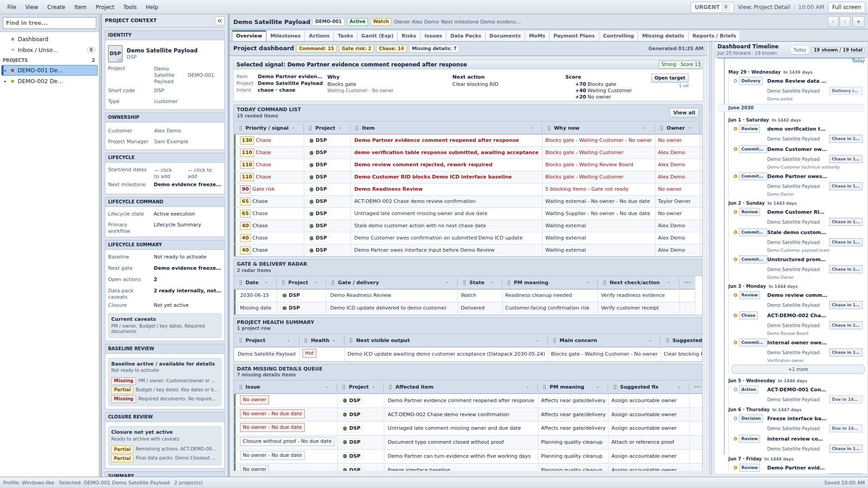Toggle the Command: 15 filter chip

(316, 49)
